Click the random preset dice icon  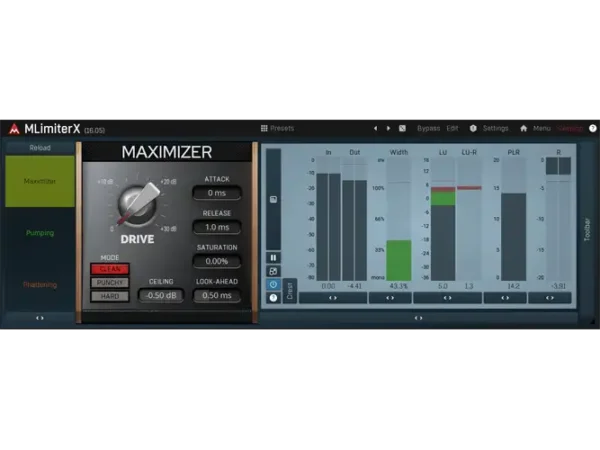(x=402, y=129)
